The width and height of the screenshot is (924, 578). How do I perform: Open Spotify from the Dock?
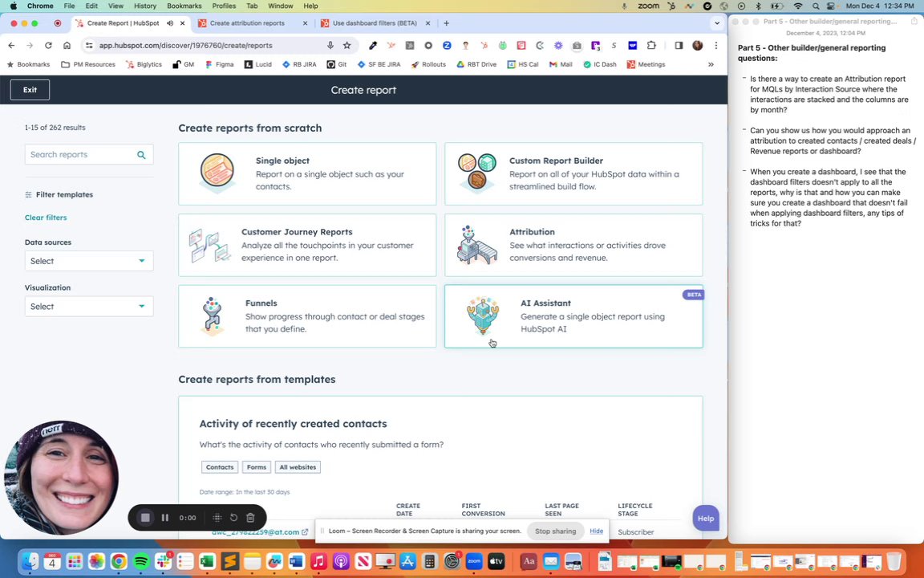141,561
